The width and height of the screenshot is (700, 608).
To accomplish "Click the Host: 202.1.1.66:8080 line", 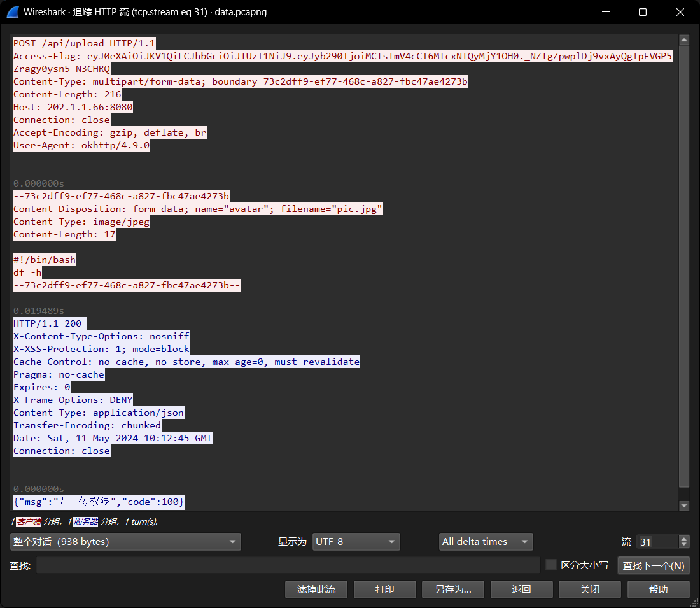I will click(73, 107).
